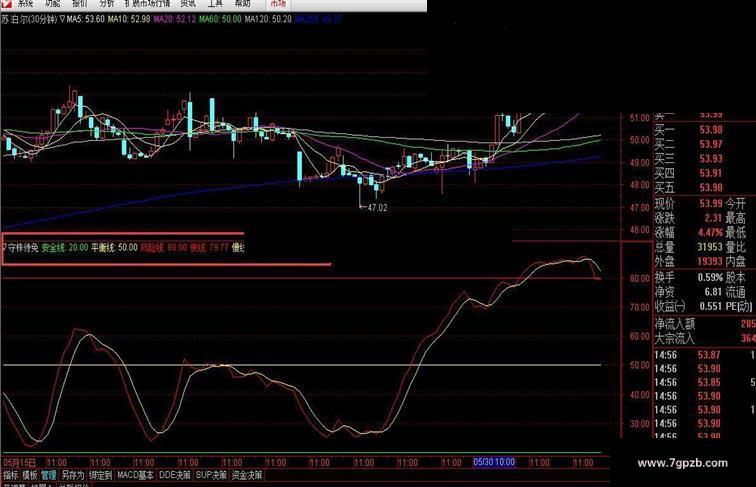Choose the SUP决策 template
The width and height of the screenshot is (756, 487).
[211, 475]
